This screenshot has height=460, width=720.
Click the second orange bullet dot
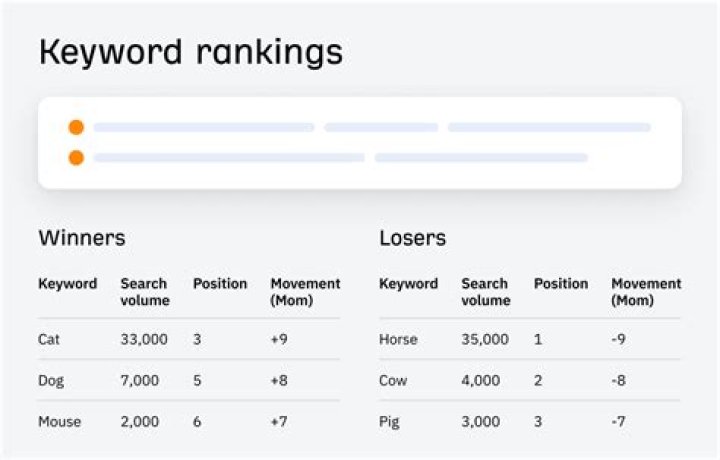coord(76,157)
